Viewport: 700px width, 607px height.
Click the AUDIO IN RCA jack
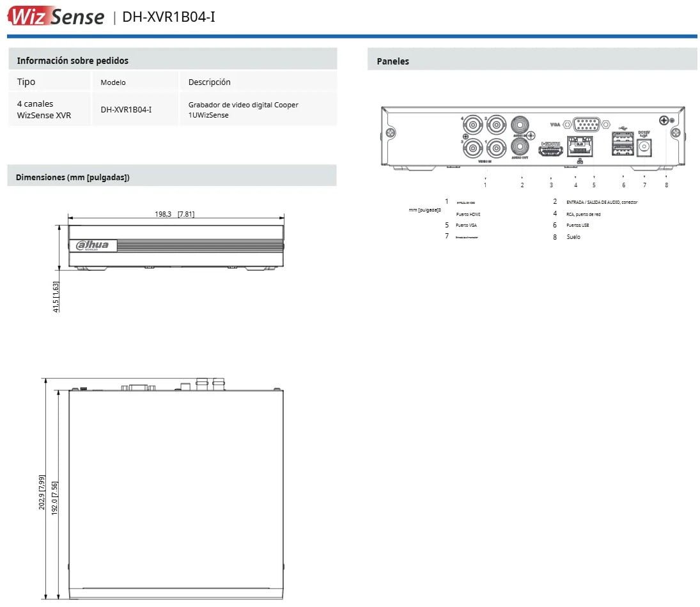pyautogui.click(x=520, y=125)
